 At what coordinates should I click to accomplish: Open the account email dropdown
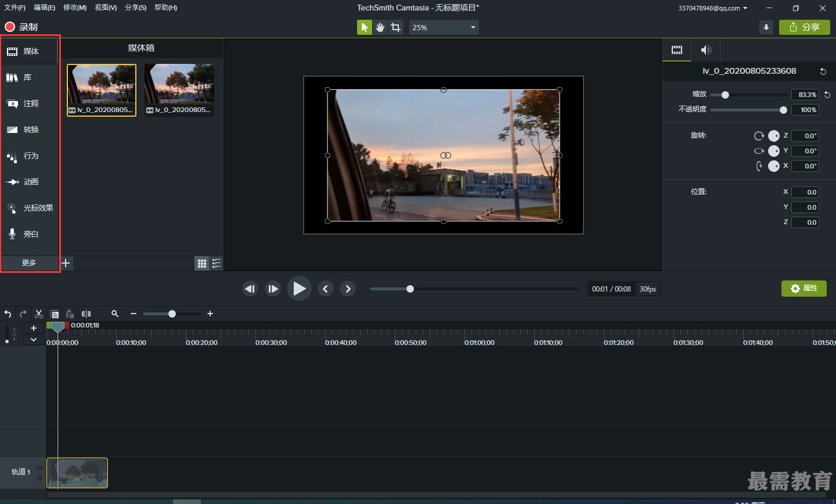(x=713, y=8)
